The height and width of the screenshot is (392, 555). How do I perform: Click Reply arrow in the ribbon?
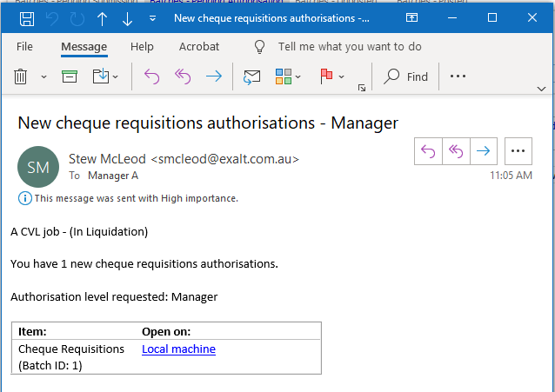click(x=151, y=76)
